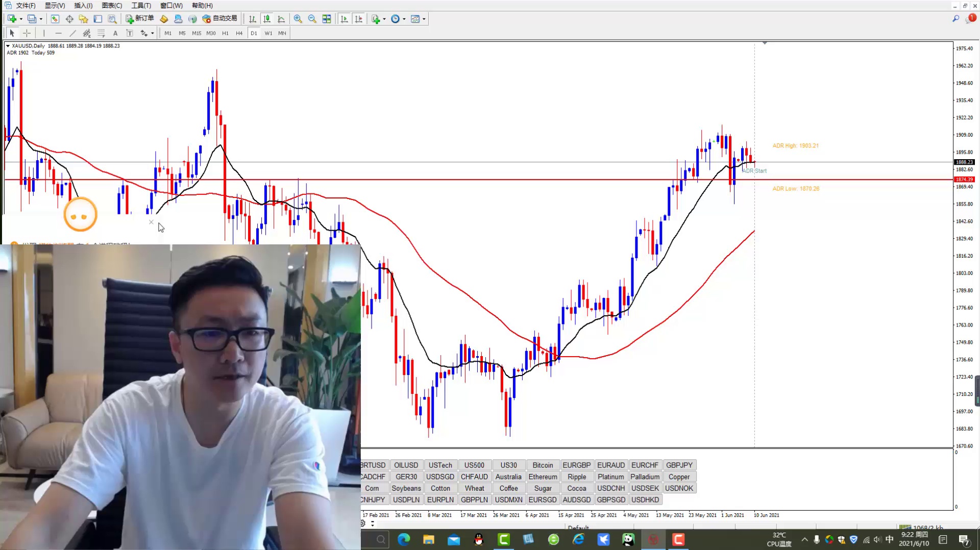Open the 工具(T) menu
Screen dimensions: 980x550
141,6
